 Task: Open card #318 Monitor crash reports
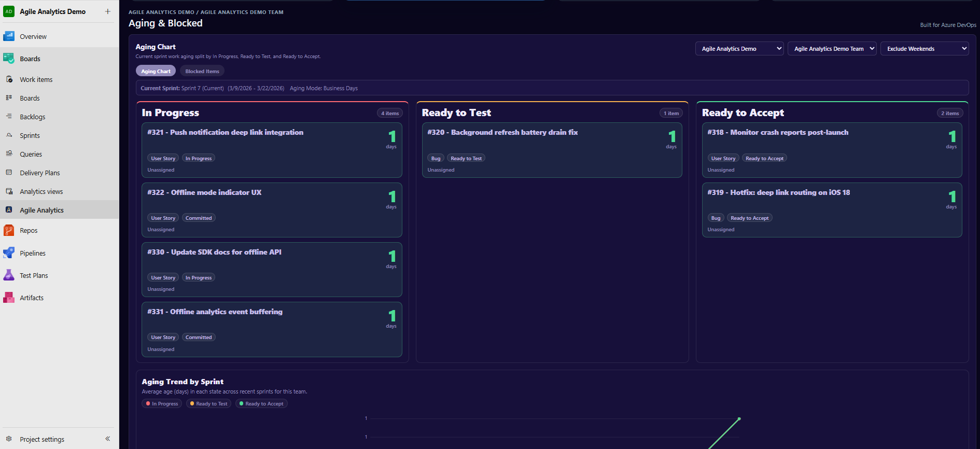(832, 150)
